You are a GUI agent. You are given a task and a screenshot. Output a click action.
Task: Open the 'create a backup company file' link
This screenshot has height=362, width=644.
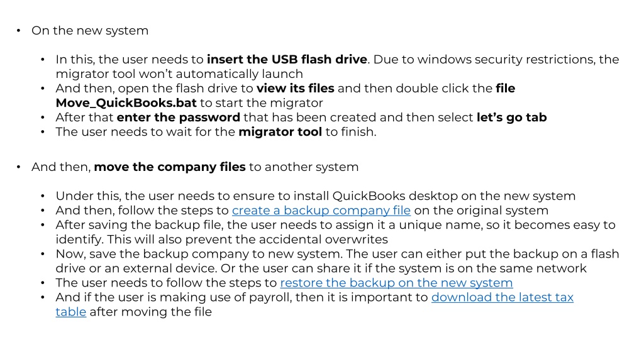321,211
